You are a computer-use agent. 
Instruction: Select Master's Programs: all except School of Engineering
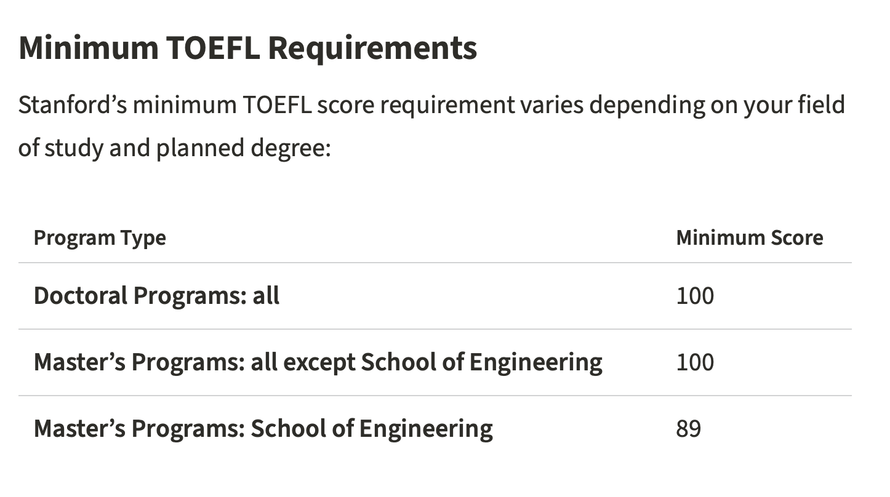[x=318, y=363]
